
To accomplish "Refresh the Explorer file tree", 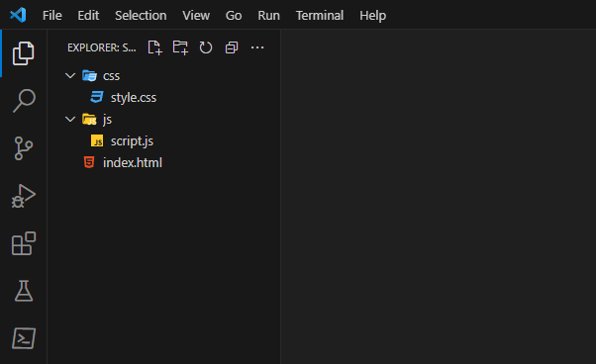I will [206, 47].
